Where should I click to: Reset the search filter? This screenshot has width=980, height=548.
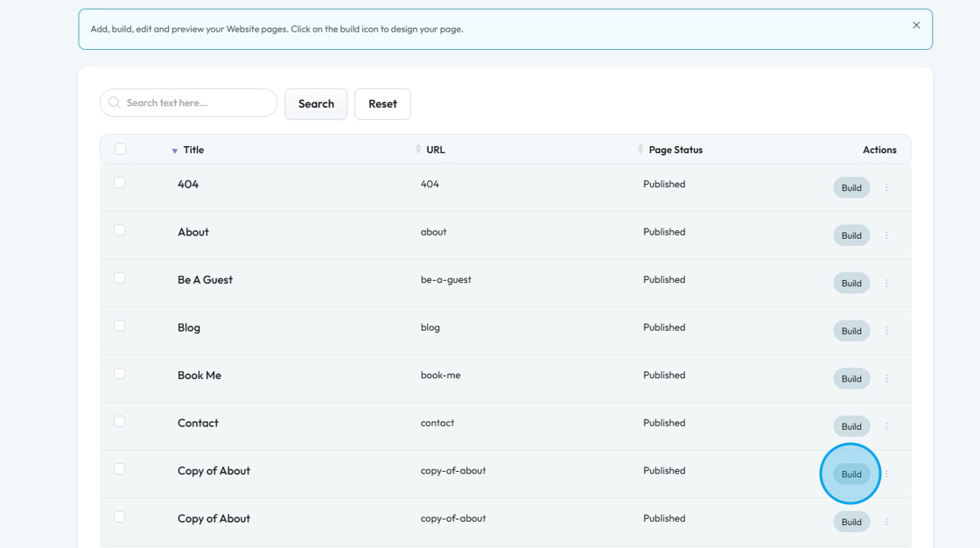[x=382, y=103]
